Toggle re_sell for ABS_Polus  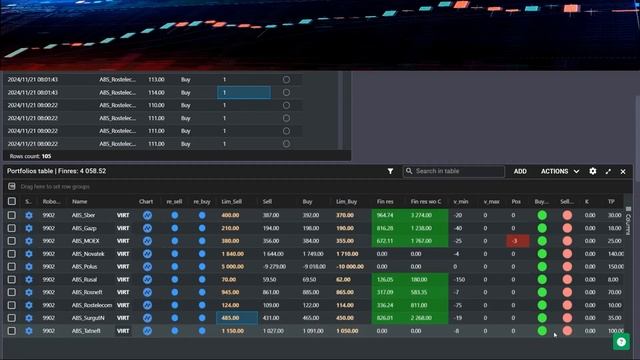tap(175, 267)
